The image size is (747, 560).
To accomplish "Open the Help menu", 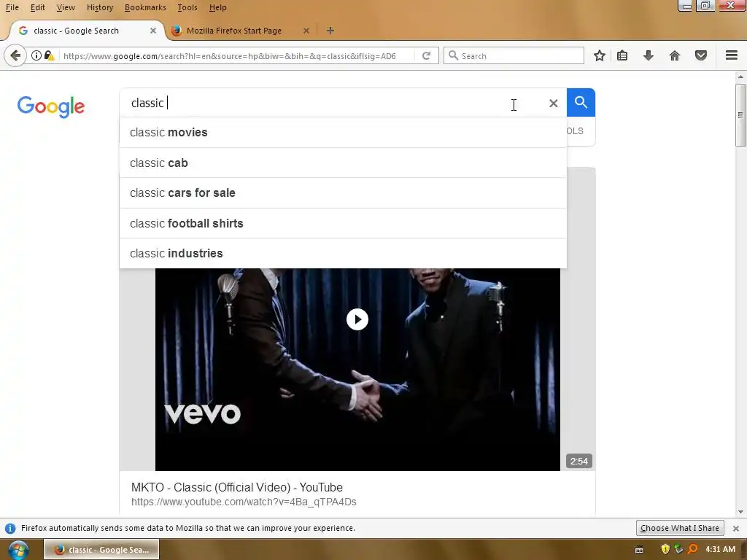I will tap(217, 7).
